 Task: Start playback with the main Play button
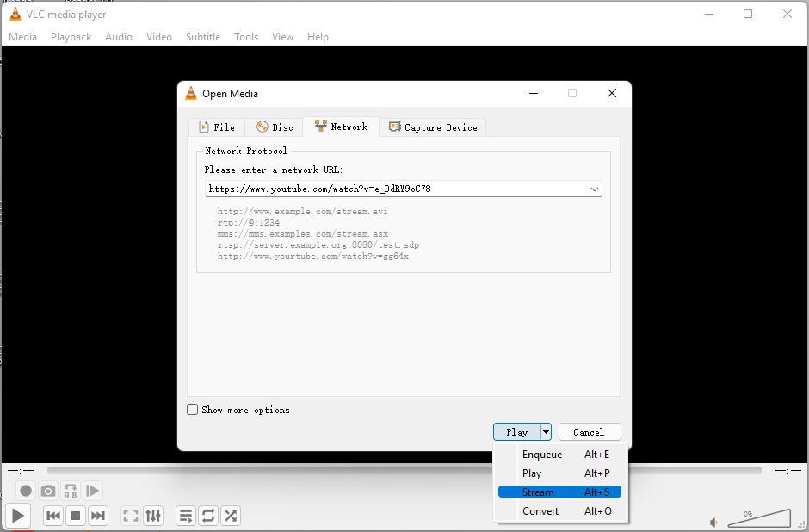pyautogui.click(x=18, y=516)
